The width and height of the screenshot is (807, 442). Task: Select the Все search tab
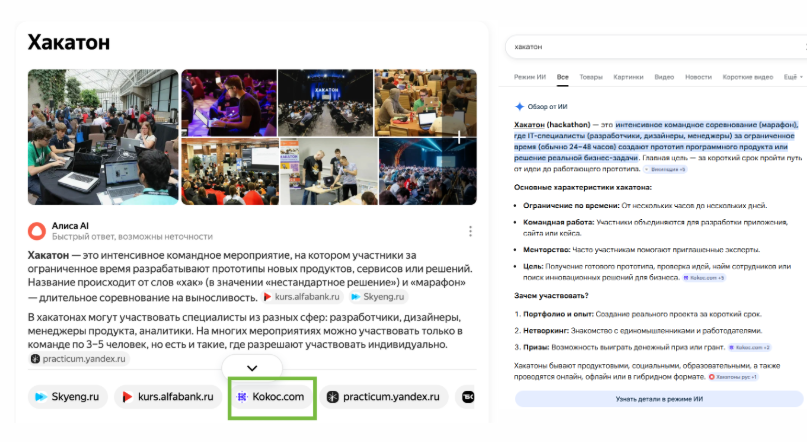pos(563,77)
